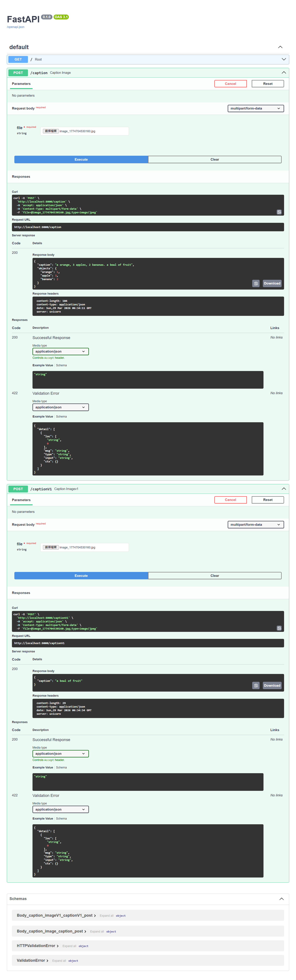This screenshot has width=296, height=980.
Task: Copy the /captionV1 curl command
Action: click(279, 628)
